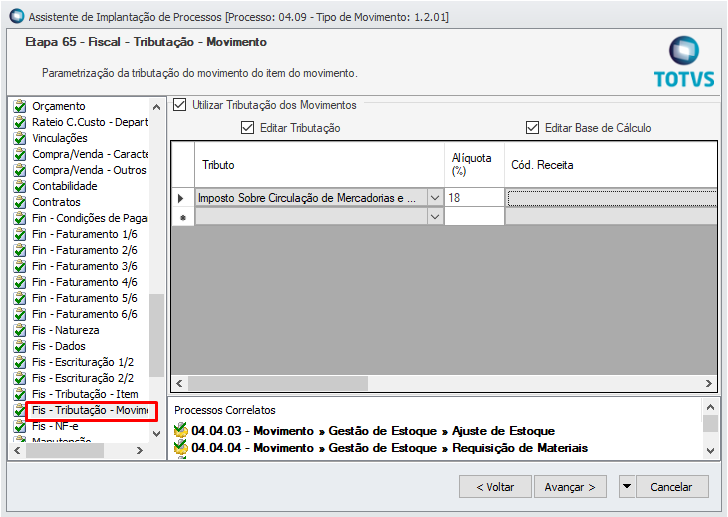The image size is (728, 517).
Task: Select the Fin - Faturamento 5/6 step
Action: [84, 298]
